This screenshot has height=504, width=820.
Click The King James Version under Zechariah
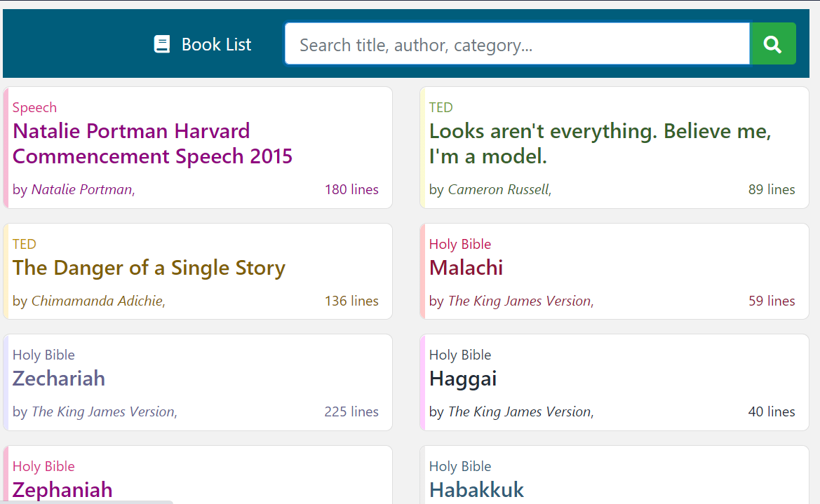[x=102, y=412]
